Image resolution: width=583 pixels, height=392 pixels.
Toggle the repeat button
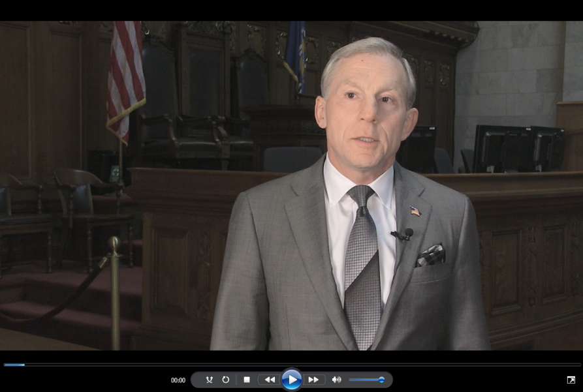click(x=226, y=380)
